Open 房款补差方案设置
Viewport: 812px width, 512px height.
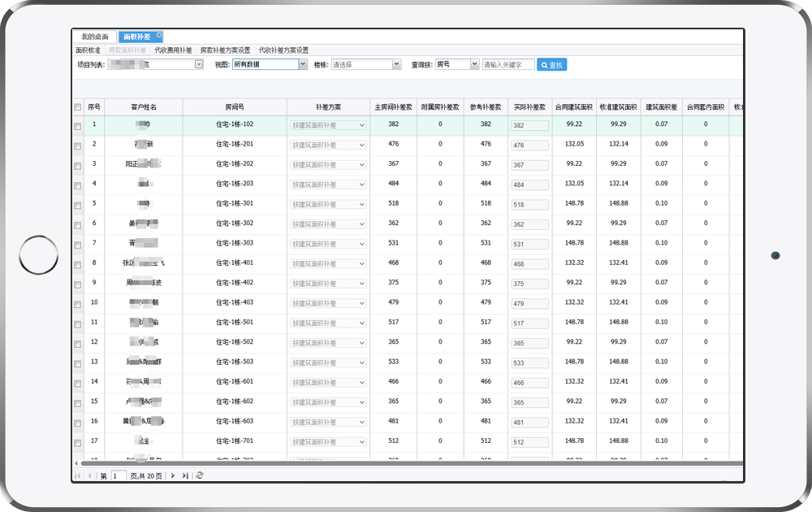pos(225,50)
